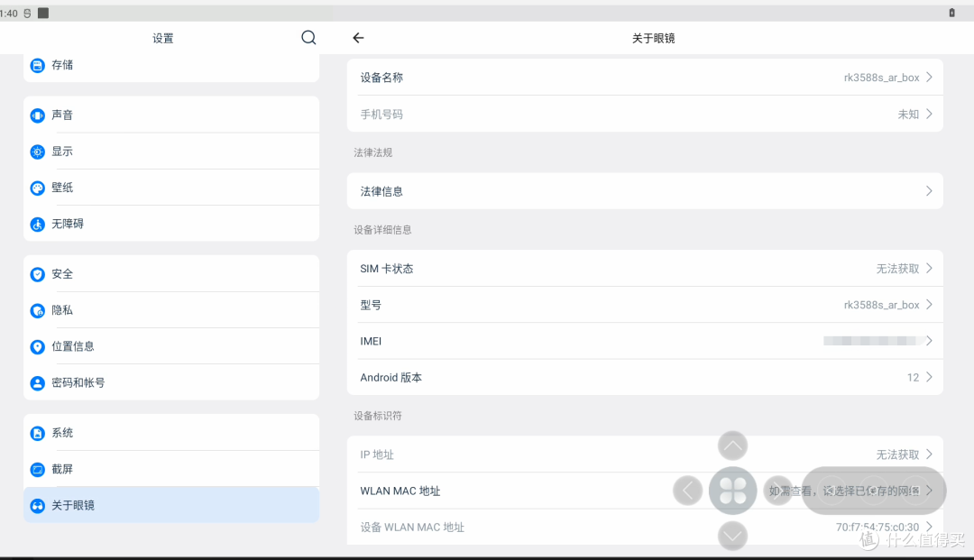Open Android 版本 row chevron

point(929,377)
